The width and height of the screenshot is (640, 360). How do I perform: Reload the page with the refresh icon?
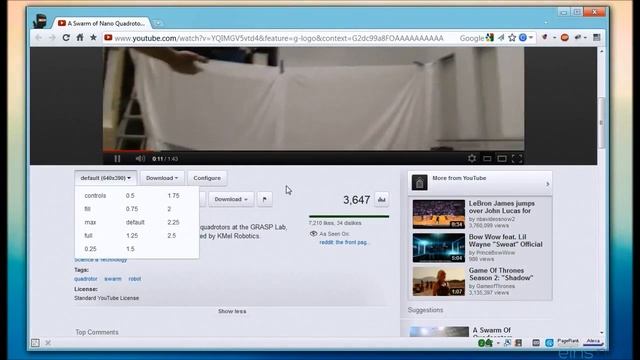pos(66,38)
